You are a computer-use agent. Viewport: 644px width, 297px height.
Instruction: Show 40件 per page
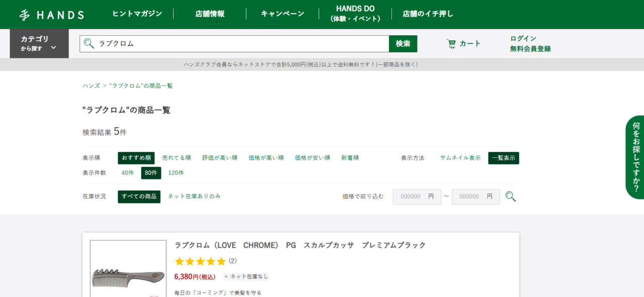128,173
